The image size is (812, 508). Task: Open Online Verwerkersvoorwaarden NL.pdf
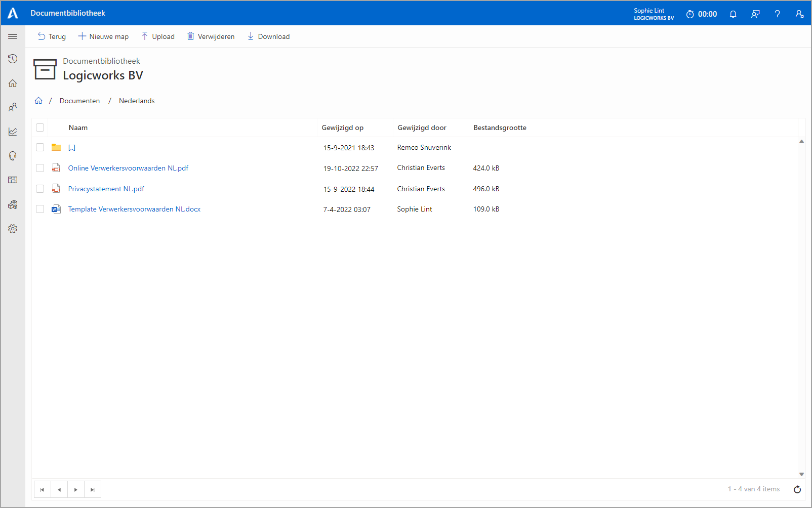point(128,168)
